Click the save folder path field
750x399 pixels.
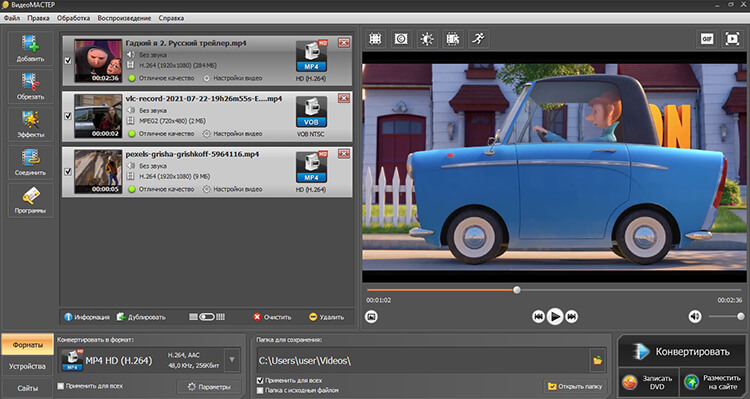pos(423,361)
